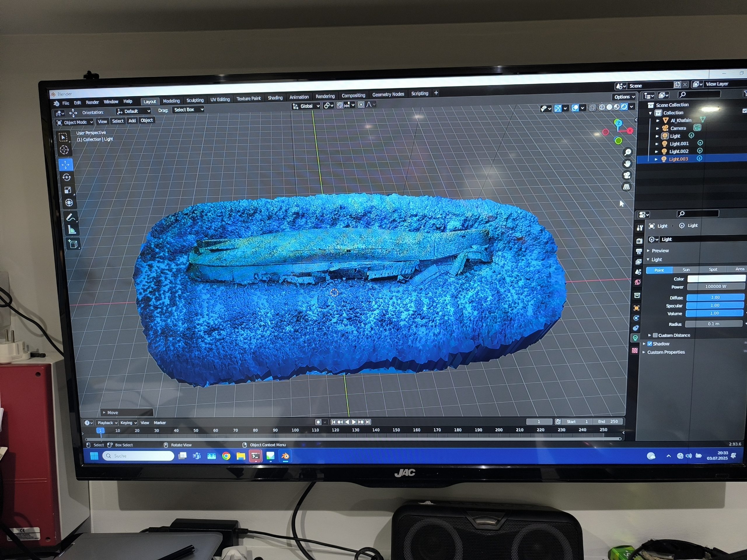This screenshot has height=560, width=747.
Task: Open the Output properties tab
Action: [x=639, y=251]
